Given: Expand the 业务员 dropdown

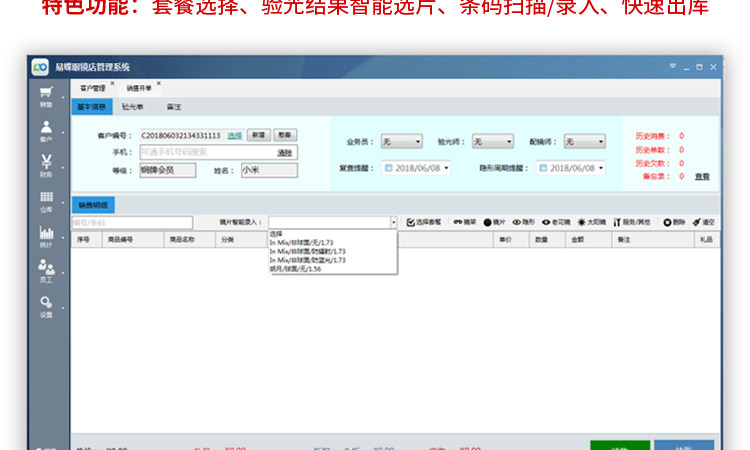Looking at the screenshot, I should pyautogui.click(x=402, y=142).
